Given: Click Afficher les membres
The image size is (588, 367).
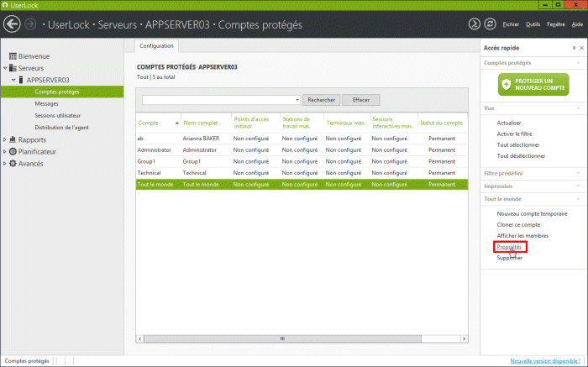Looking at the screenshot, I should 522,236.
